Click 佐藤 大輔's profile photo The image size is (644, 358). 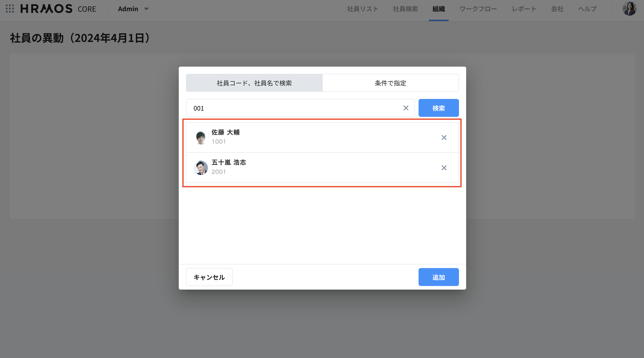coord(201,138)
